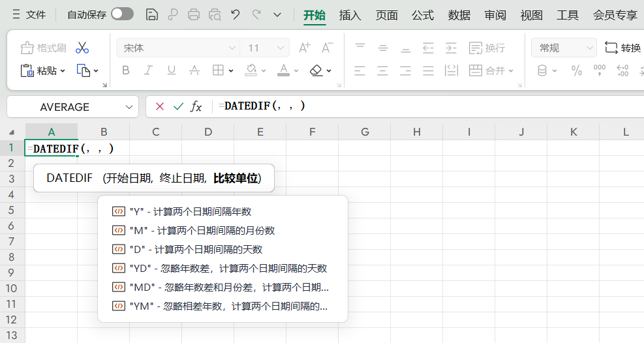Screen dimensions: 644x343
Task: Toggle underline formatting
Action: click(171, 70)
